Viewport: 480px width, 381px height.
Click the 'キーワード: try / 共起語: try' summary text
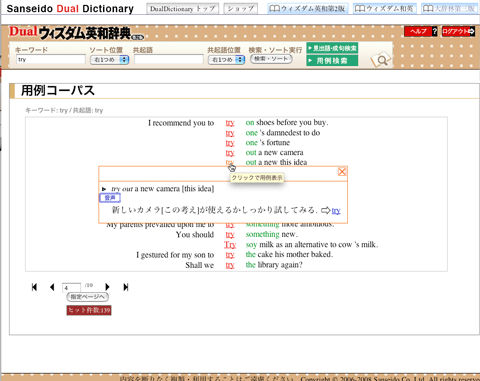click(x=64, y=110)
